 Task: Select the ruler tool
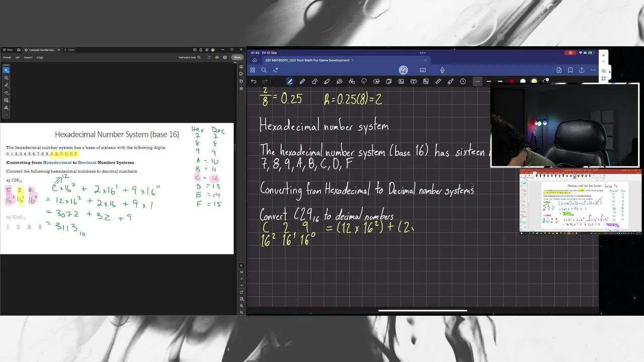pos(438,81)
